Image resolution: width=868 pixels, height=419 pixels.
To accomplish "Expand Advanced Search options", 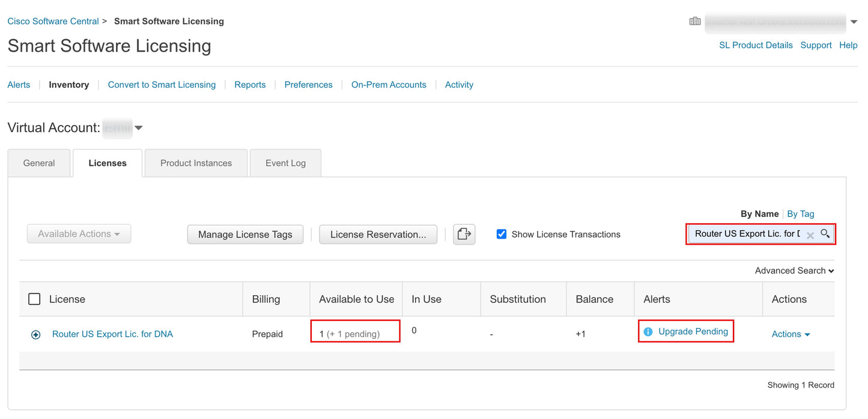I will click(x=794, y=271).
